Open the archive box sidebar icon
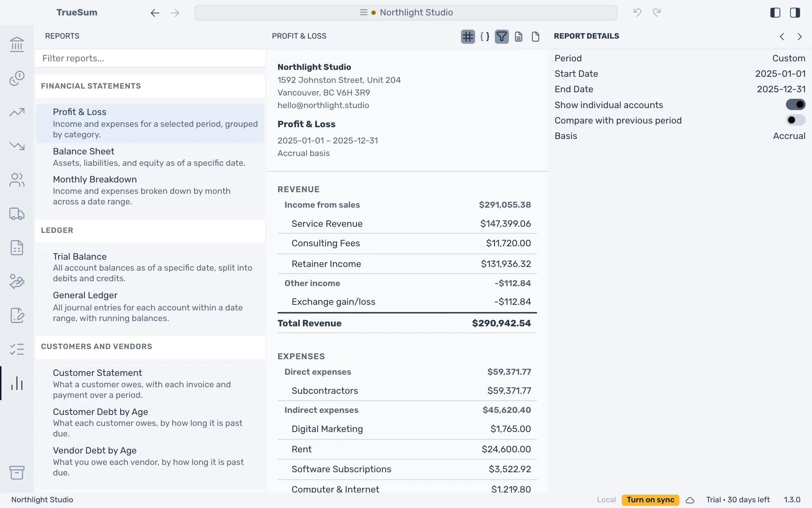This screenshot has height=508, width=812. (17, 472)
